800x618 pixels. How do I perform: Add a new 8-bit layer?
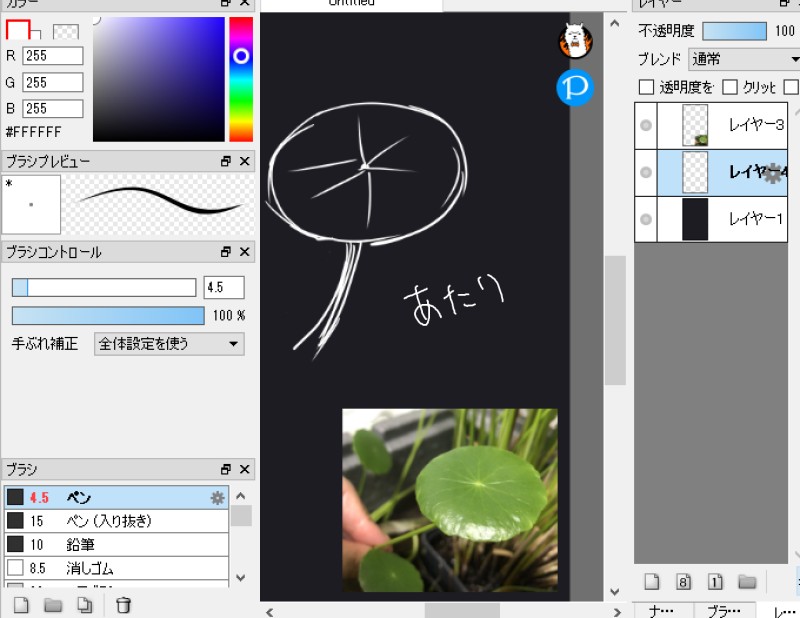(684, 582)
